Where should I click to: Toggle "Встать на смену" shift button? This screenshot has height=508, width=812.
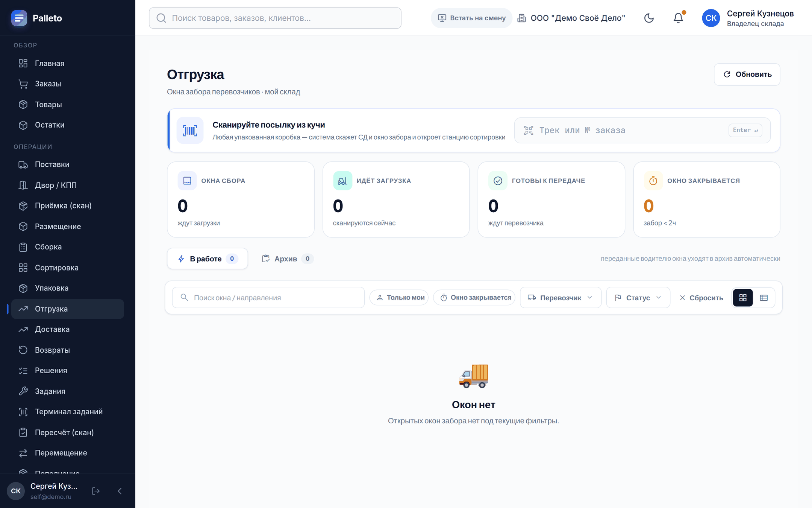click(x=471, y=18)
